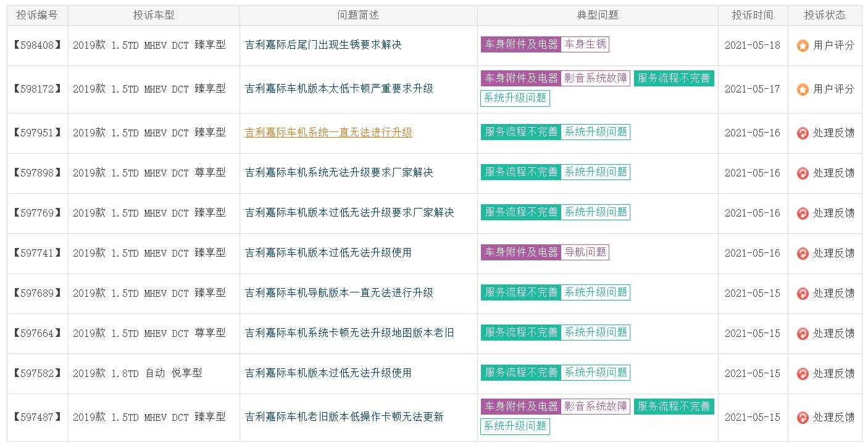Screen dimensions: 868x443
Task: Click the feedback status icon for complaint 597898
Action: [803, 173]
